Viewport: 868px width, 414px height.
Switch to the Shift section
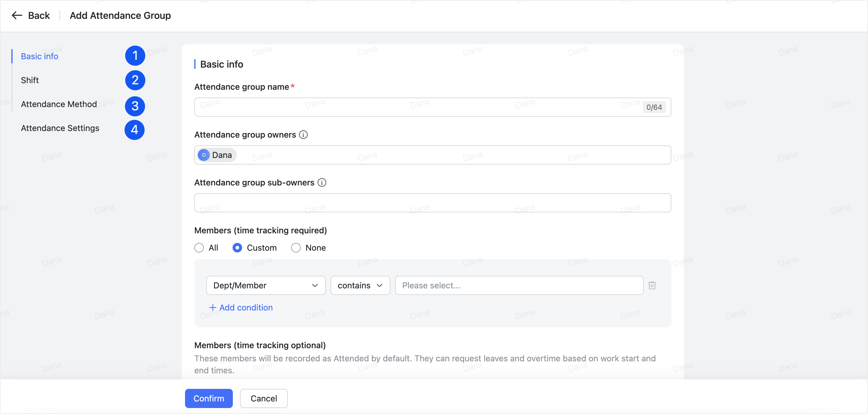30,80
